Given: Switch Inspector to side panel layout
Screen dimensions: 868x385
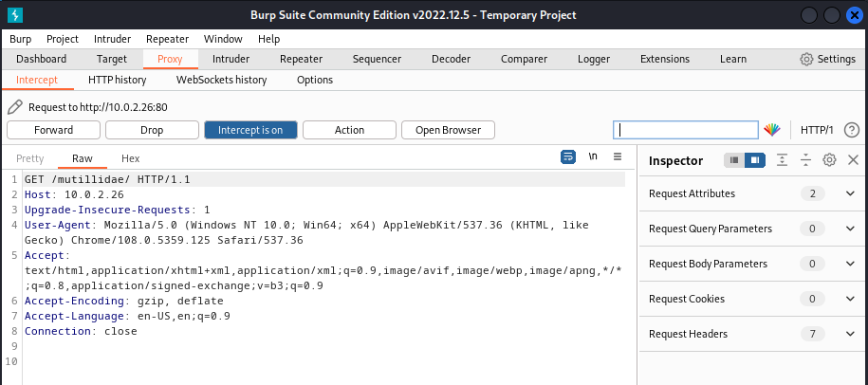Looking at the screenshot, I should click(754, 160).
